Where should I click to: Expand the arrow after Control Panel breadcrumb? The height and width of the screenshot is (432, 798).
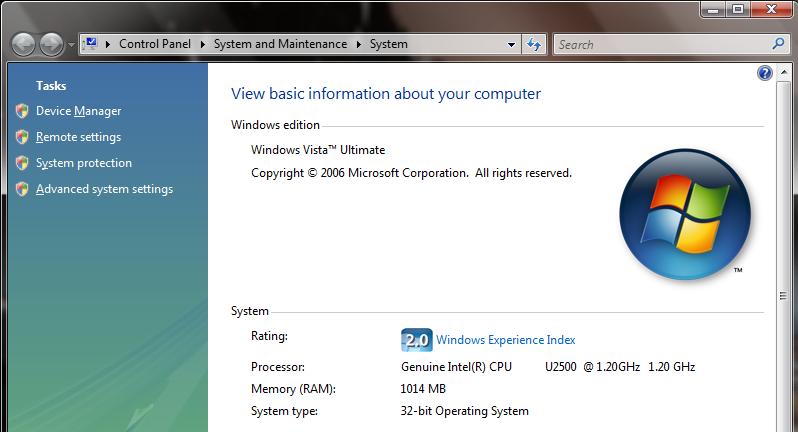point(203,44)
